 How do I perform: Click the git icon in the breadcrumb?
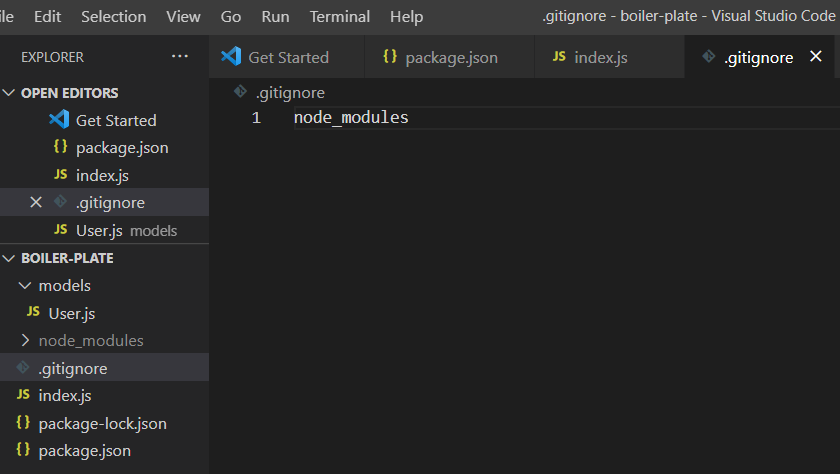tap(240, 92)
